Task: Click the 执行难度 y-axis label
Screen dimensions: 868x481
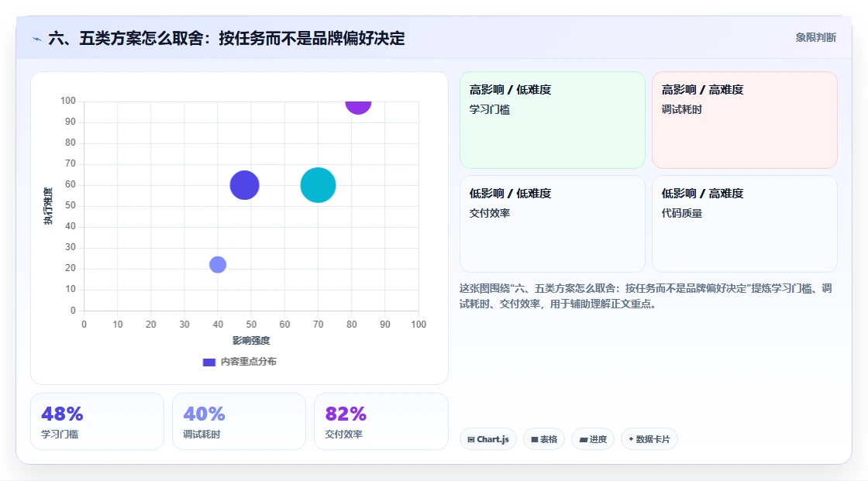Action: pos(48,206)
